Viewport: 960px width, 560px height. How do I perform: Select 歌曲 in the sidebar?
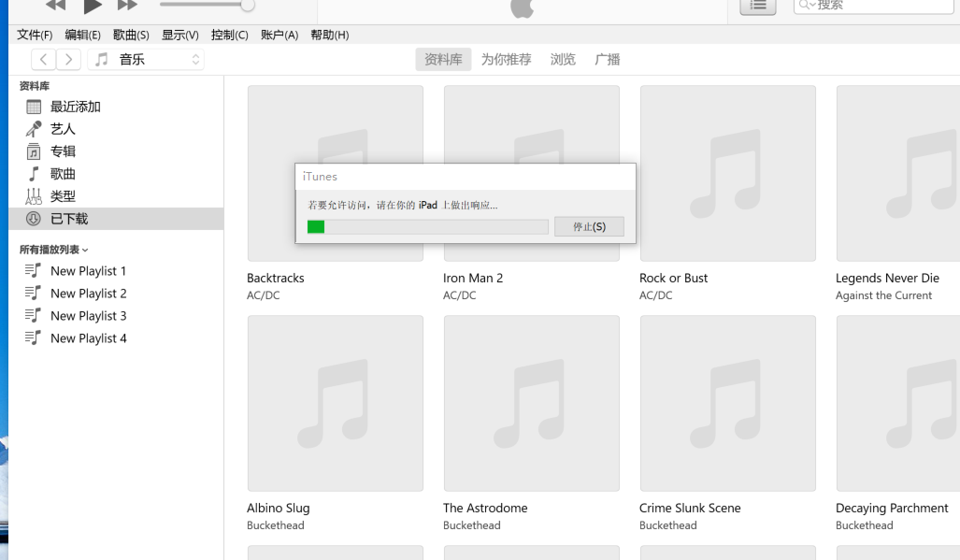(x=116, y=174)
